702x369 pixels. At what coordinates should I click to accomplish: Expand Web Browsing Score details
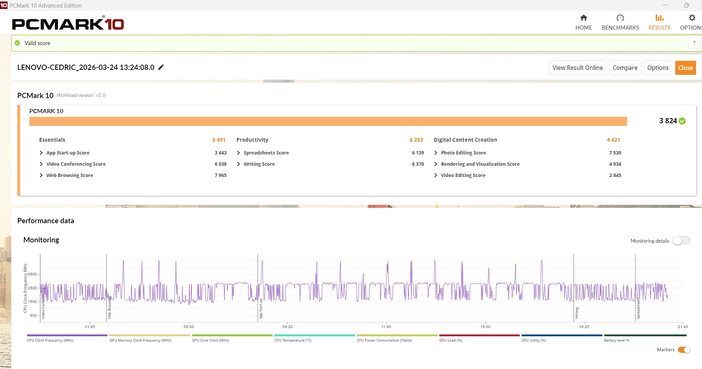(x=41, y=175)
